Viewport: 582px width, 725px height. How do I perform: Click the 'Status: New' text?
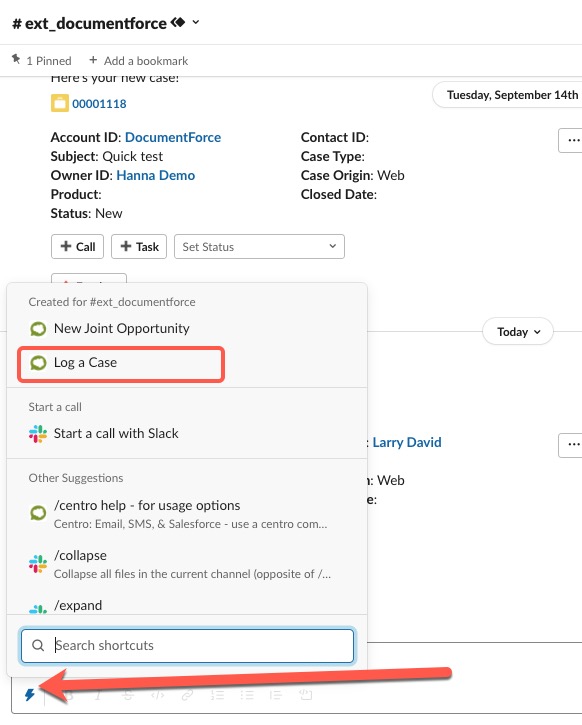[86, 213]
